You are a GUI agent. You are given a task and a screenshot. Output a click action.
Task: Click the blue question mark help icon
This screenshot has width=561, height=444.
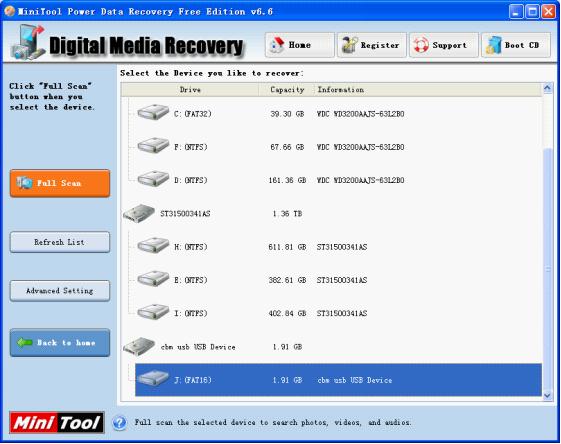pos(119,423)
